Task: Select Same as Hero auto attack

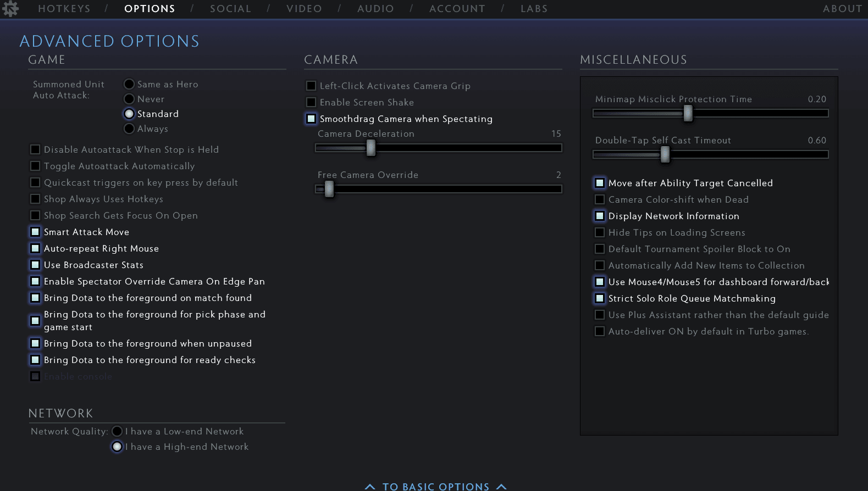Action: point(129,84)
